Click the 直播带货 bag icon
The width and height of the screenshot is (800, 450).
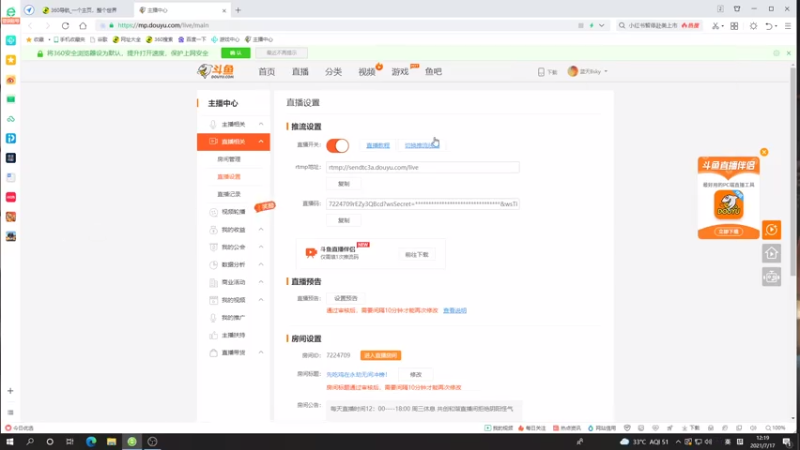point(213,353)
